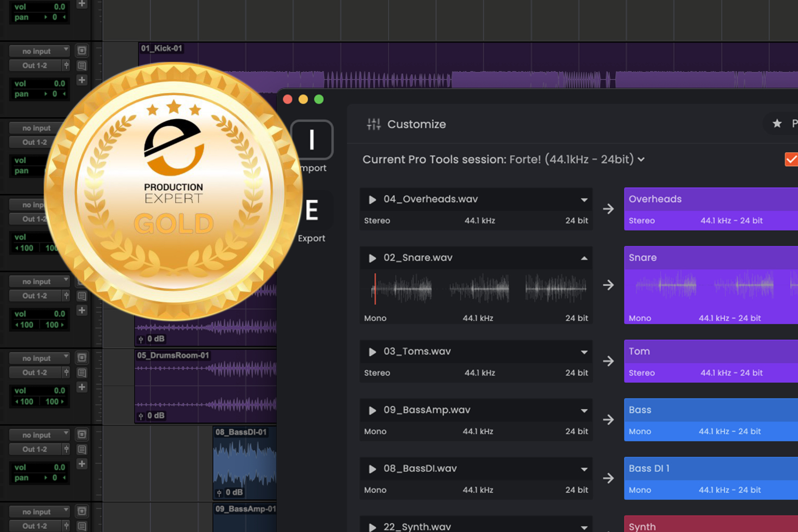Click the mapping arrow beside 04_Overheads.wav
Screen dimensions: 798x532
[x=608, y=209]
